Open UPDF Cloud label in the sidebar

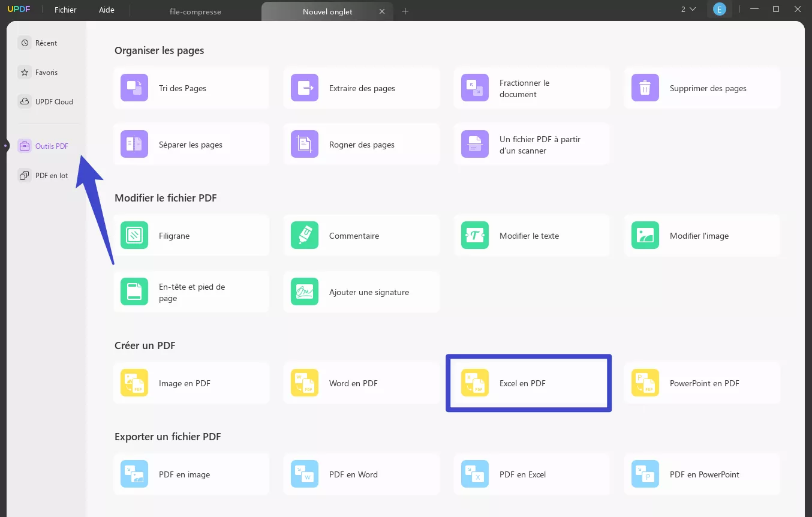coord(54,102)
